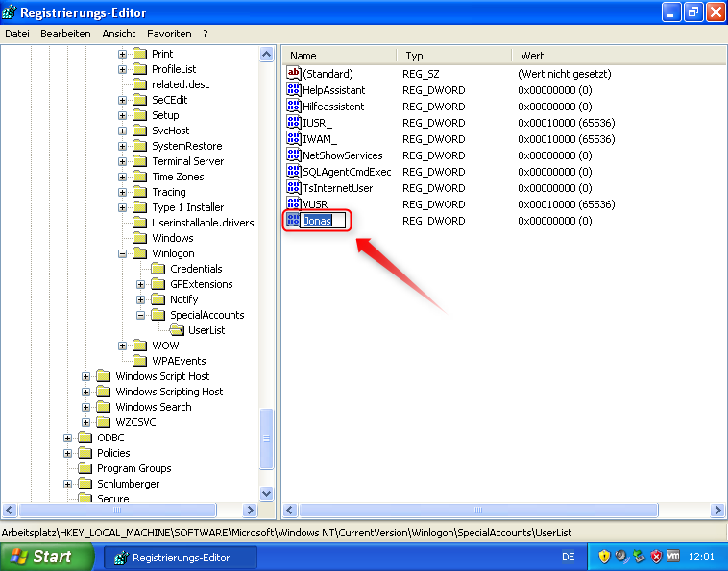Click the tree pane vertical scroll thumb

266,439
